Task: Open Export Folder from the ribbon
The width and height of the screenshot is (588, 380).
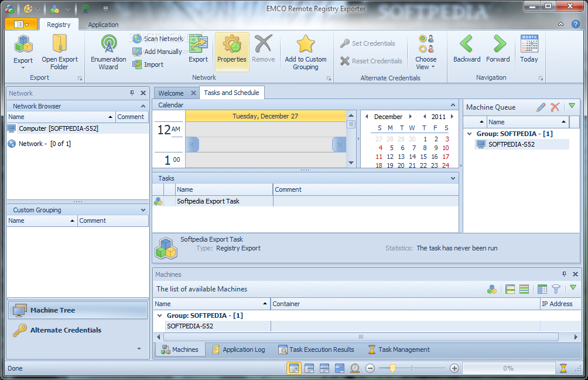Action: point(60,52)
